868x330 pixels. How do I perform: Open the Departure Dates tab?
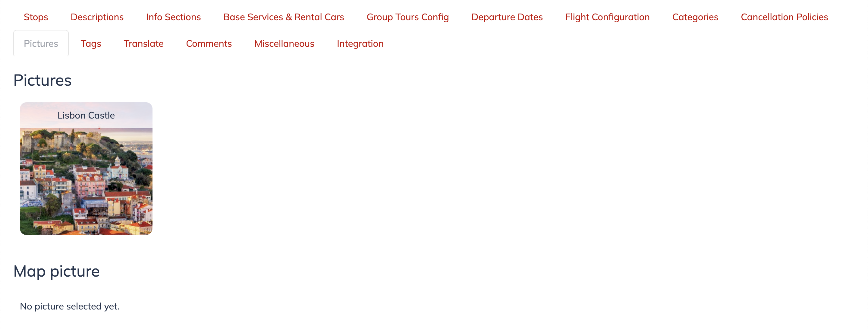pyautogui.click(x=507, y=17)
